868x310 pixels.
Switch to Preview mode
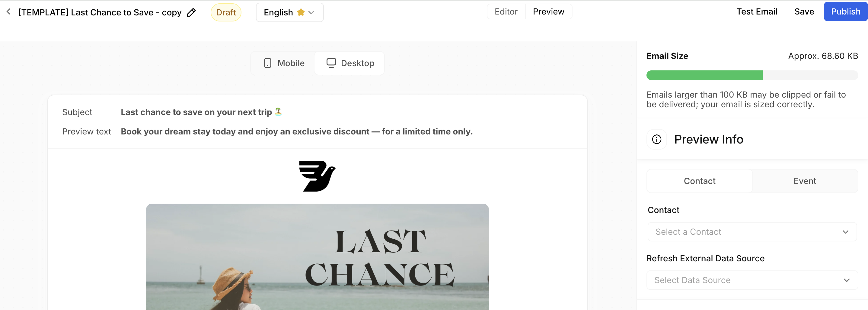(x=548, y=12)
